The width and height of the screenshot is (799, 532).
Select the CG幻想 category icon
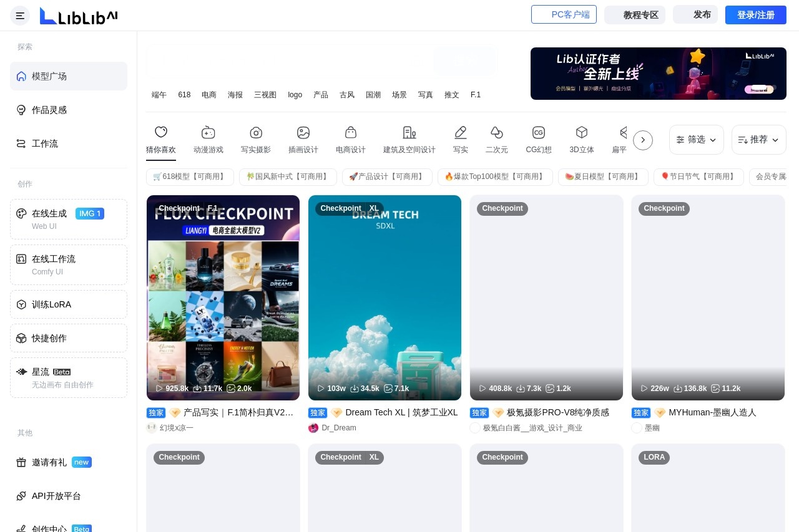pos(538,132)
